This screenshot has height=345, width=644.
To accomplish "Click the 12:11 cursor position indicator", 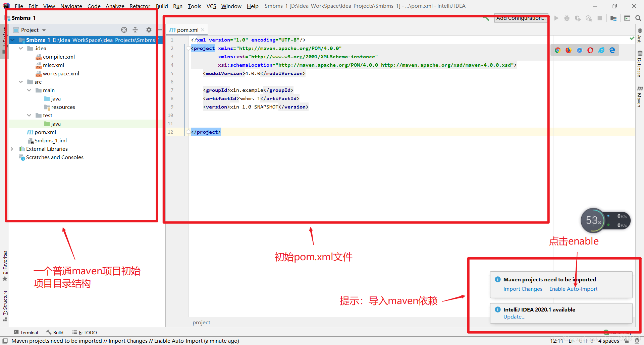I will click(x=556, y=341).
